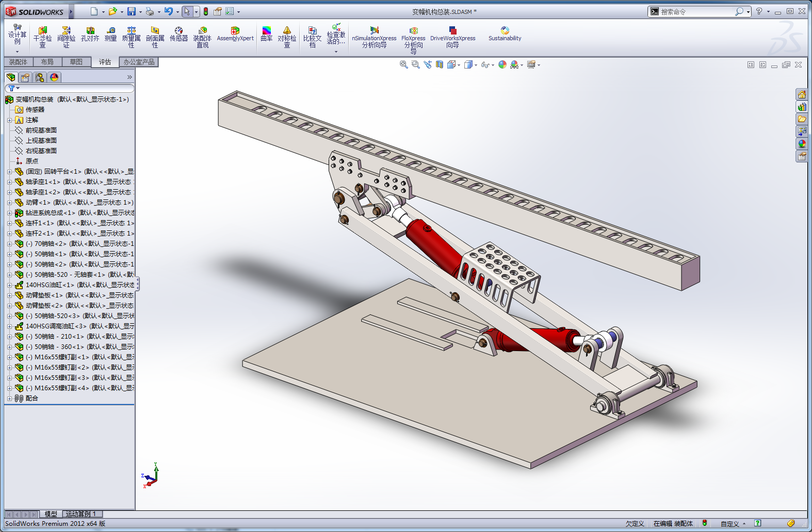This screenshot has height=532, width=812.
Task: Select the 连杆1<1> component
Action: [79, 223]
